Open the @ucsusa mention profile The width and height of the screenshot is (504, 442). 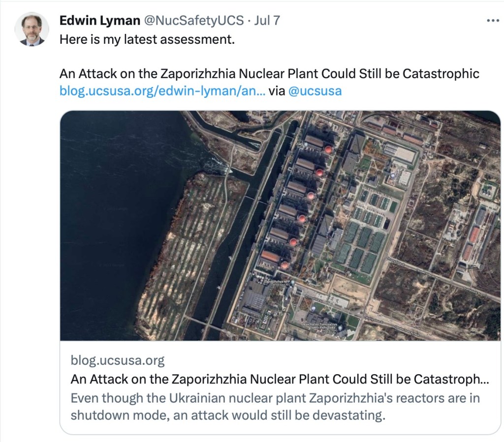[x=315, y=90]
